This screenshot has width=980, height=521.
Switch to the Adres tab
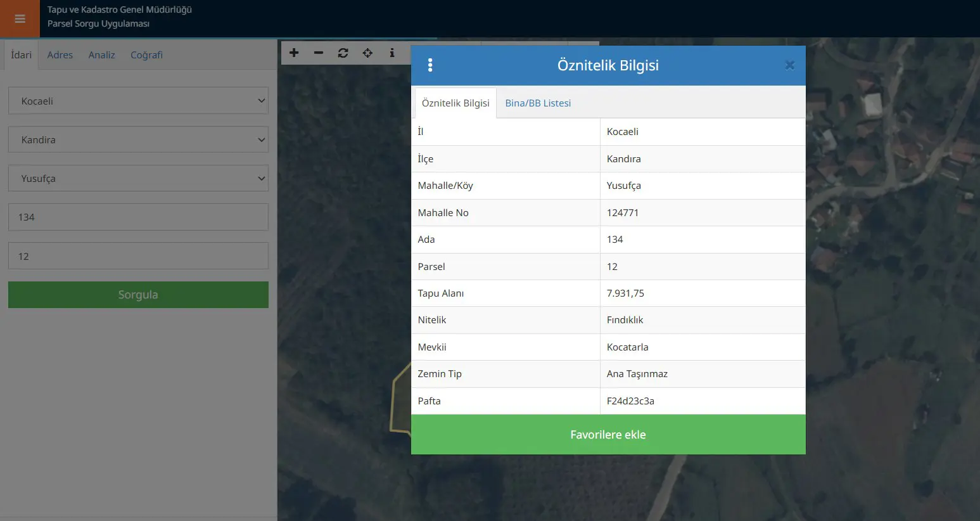pos(60,55)
